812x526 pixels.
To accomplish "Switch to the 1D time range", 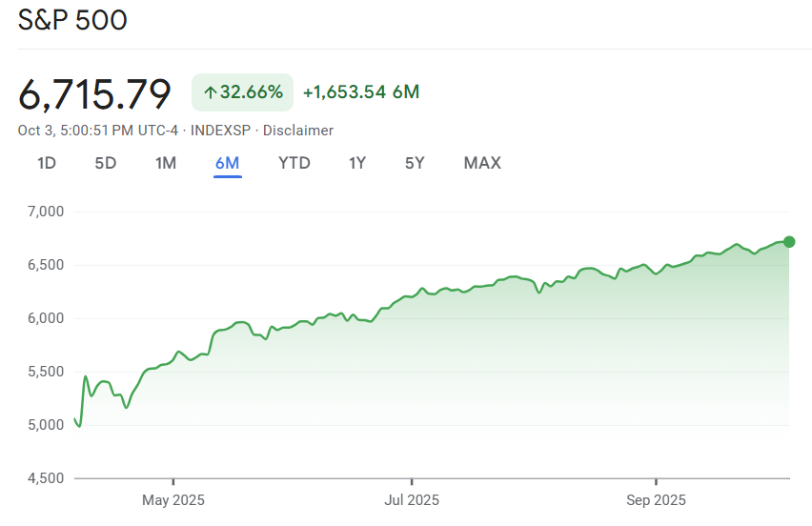I will coord(47,163).
